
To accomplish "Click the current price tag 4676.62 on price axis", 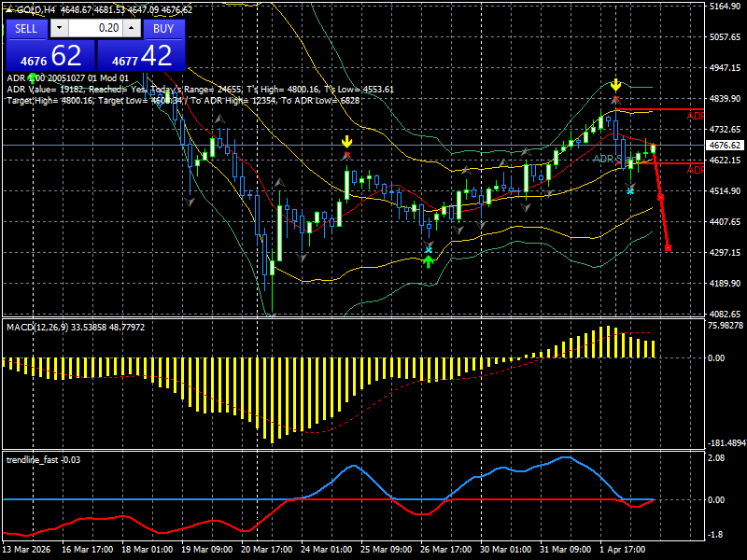I will tap(726, 146).
